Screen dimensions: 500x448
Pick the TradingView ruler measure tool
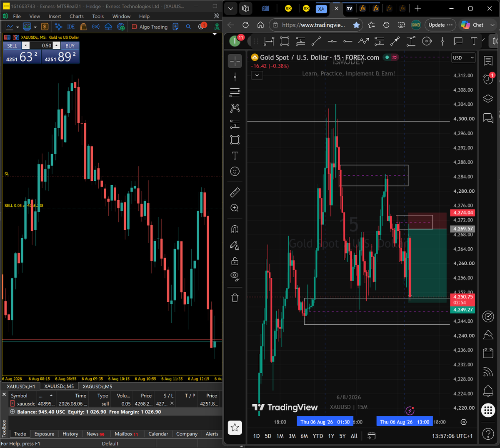pyautogui.click(x=235, y=192)
